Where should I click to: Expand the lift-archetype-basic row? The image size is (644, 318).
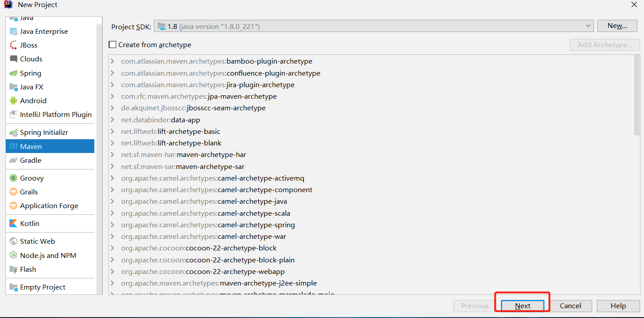tap(113, 131)
